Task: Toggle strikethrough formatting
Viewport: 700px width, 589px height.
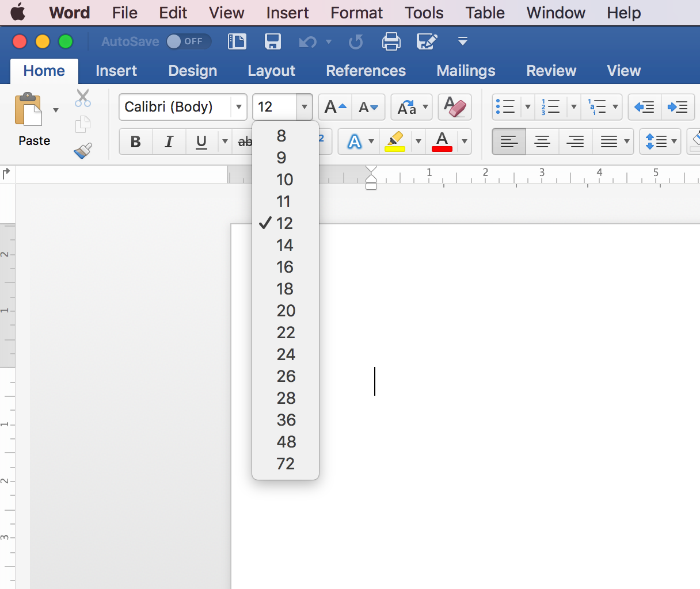Action: [x=245, y=141]
